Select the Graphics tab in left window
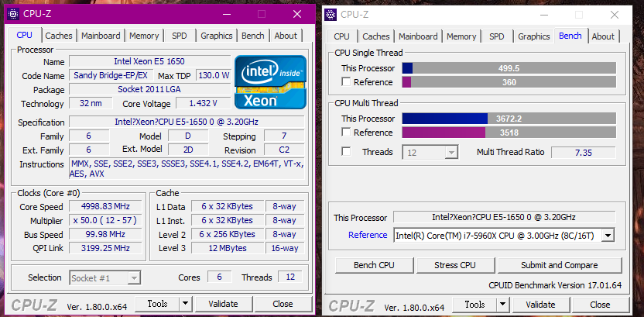This screenshot has width=644, height=317. 217,36
